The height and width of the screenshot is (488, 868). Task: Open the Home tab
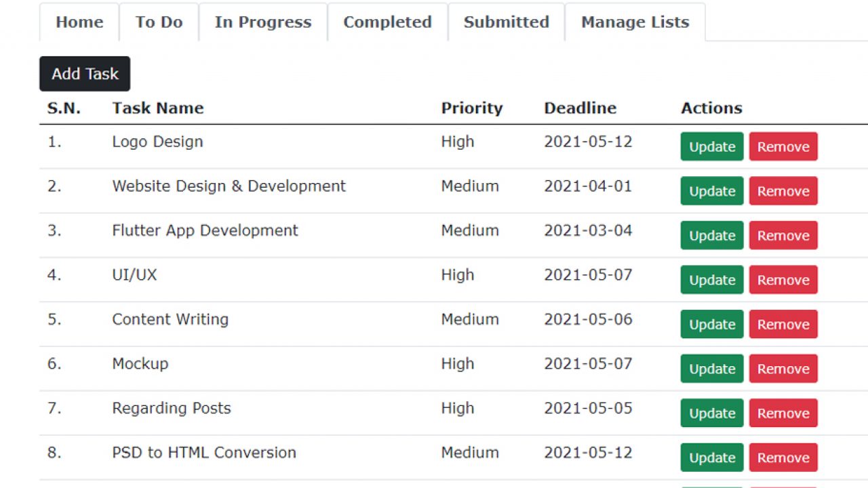(79, 22)
